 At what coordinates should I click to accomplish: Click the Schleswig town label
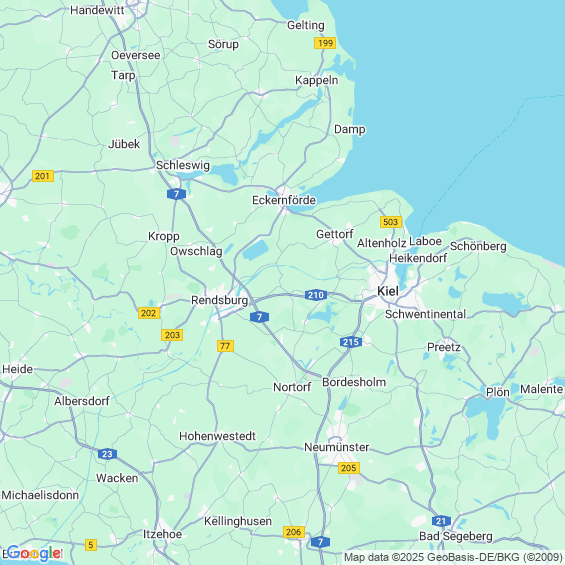point(183,165)
